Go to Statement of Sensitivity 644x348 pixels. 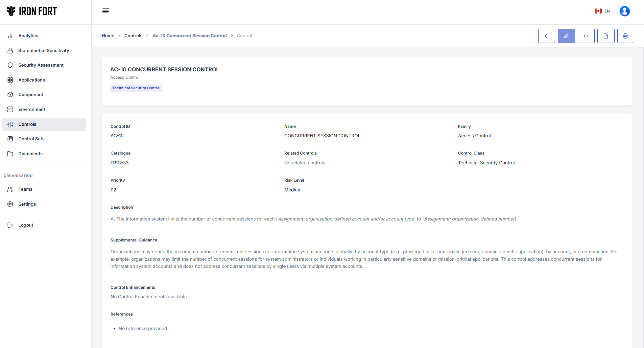44,51
